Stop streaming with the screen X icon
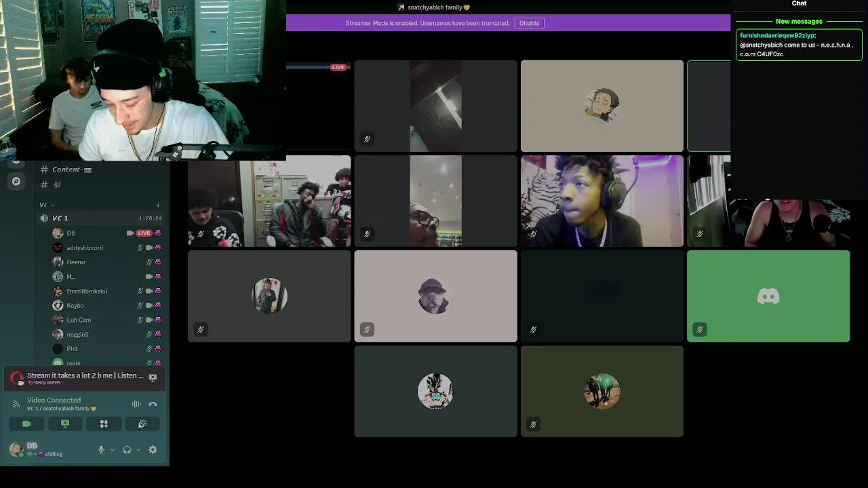Image resolution: width=868 pixels, height=488 pixels. point(153,378)
